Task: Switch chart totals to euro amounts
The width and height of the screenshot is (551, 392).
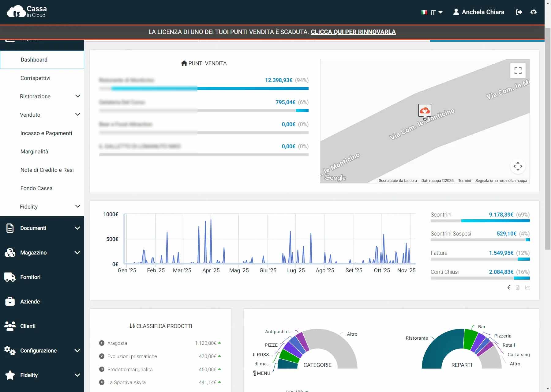Action: (x=509, y=287)
